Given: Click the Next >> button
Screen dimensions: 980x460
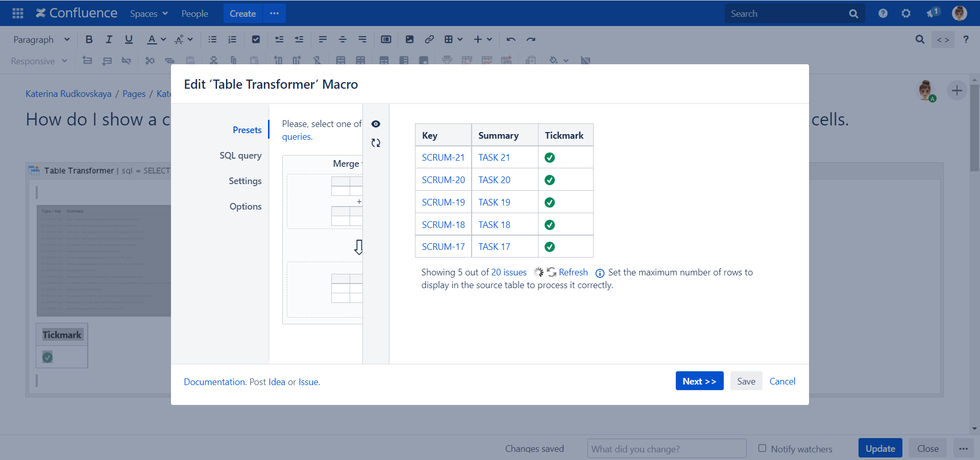Looking at the screenshot, I should (x=699, y=381).
